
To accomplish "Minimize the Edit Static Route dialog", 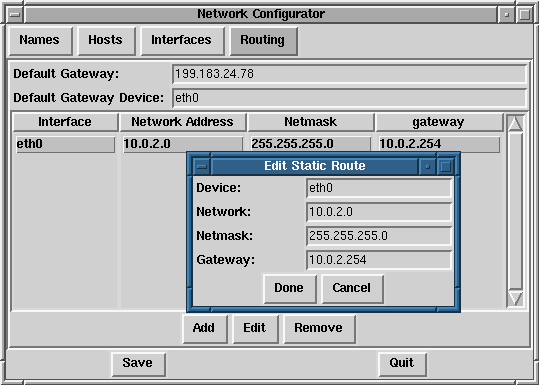I will (x=428, y=167).
